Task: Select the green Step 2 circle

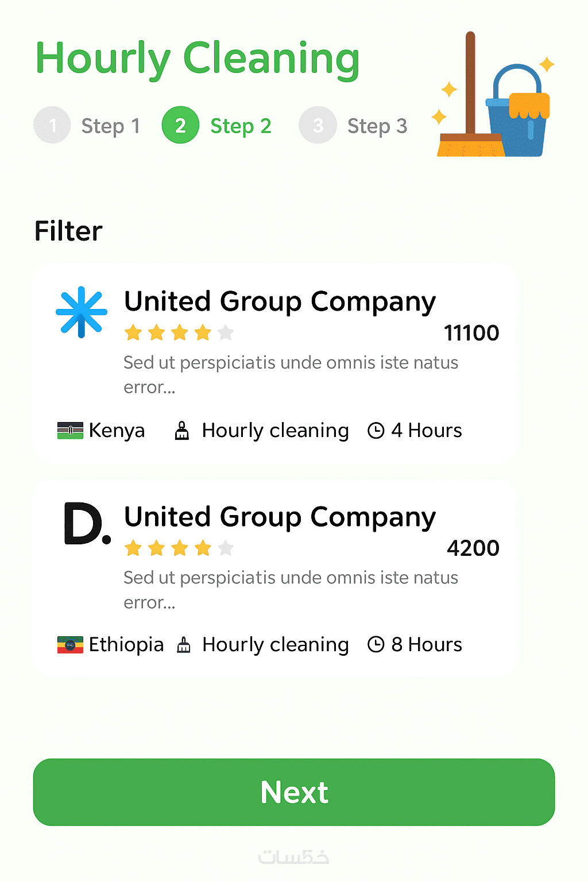Action: pyautogui.click(x=180, y=125)
